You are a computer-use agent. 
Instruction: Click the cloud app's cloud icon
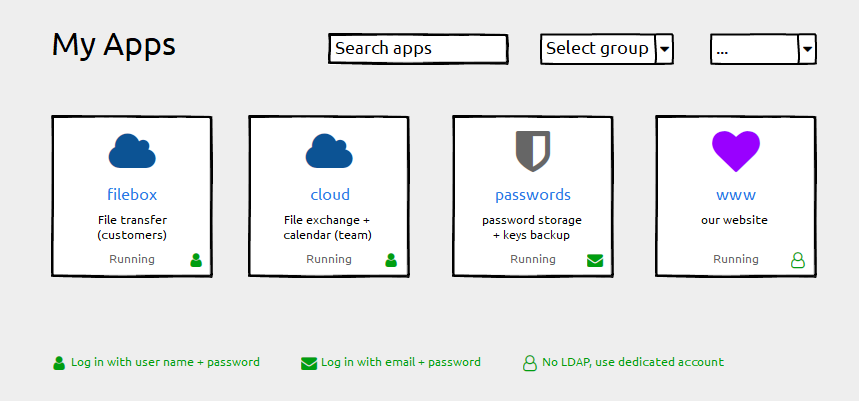[329, 151]
